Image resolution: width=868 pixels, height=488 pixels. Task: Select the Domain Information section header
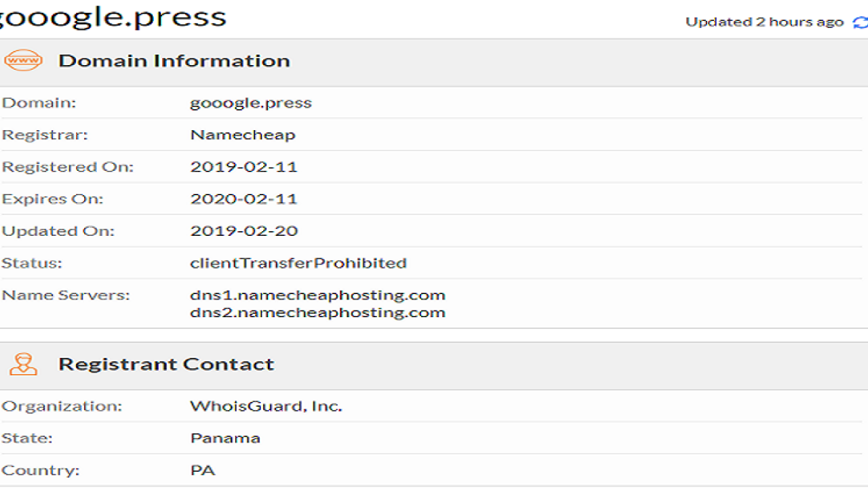pos(174,60)
